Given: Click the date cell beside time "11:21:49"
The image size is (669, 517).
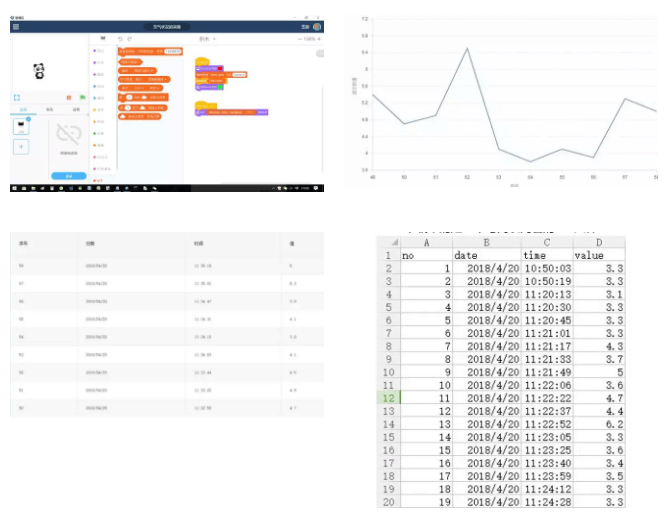Looking at the screenshot, I should tap(486, 372).
